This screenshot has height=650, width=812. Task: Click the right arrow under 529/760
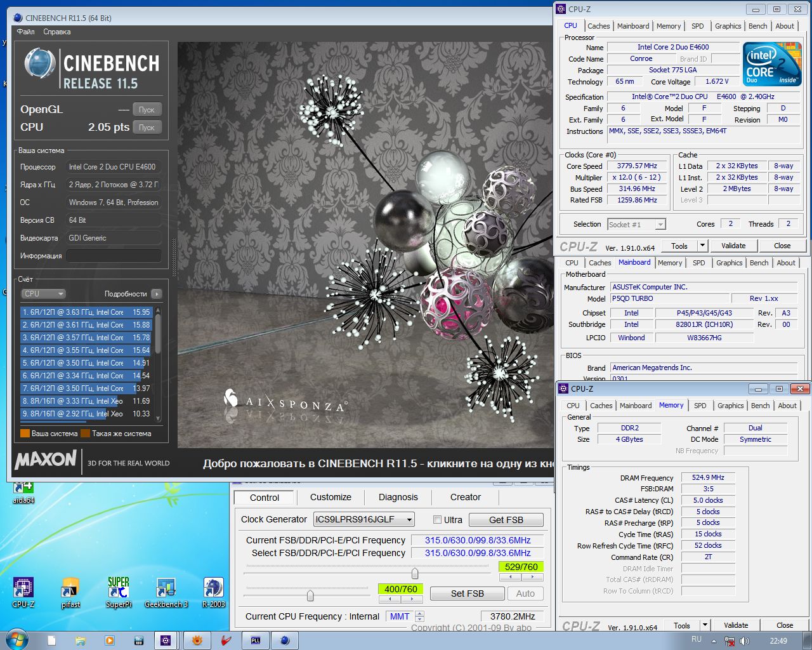click(532, 578)
